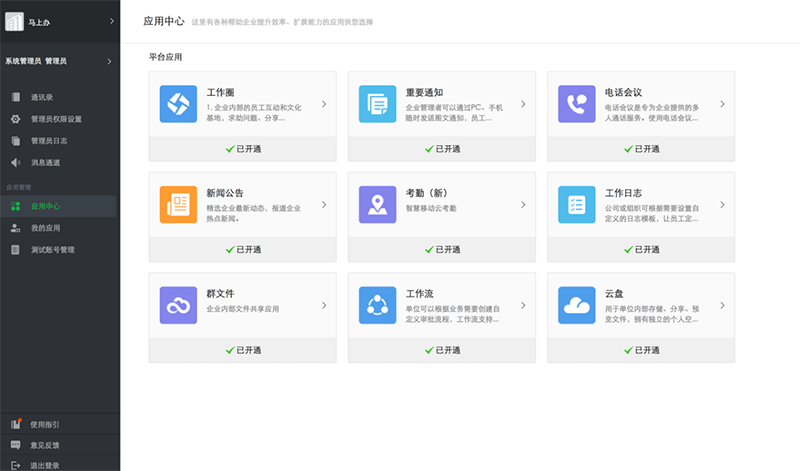
Task: Click the 新闻公告 title text
Action: tap(225, 193)
